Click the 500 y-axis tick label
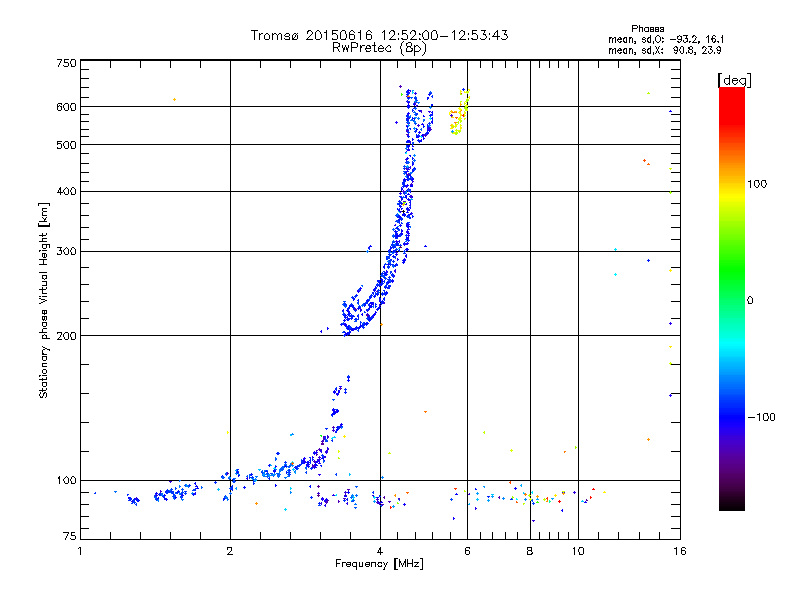This screenshot has width=800, height=600. pyautogui.click(x=66, y=145)
